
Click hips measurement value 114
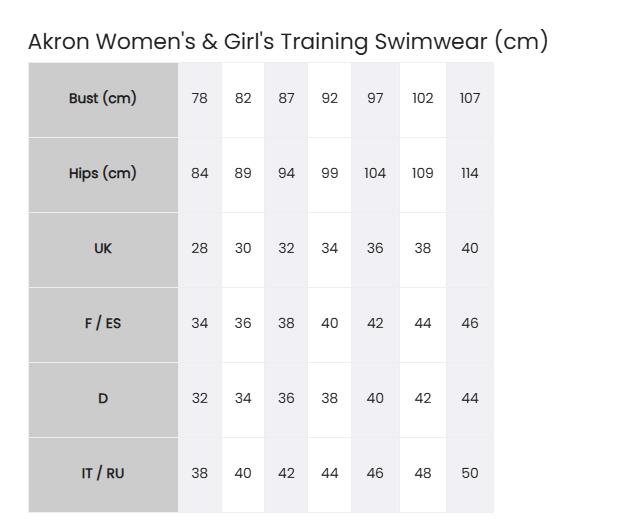(470, 173)
